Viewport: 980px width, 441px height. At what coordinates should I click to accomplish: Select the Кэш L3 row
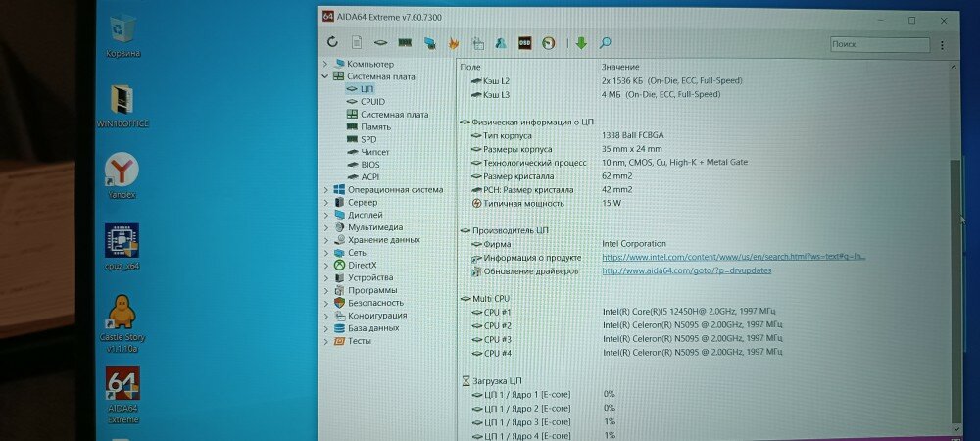[597, 95]
